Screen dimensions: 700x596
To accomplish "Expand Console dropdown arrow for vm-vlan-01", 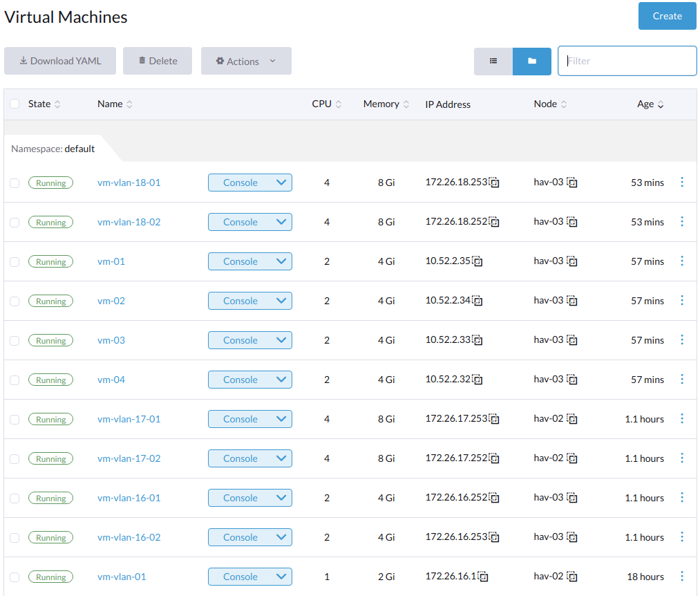I will (x=281, y=577).
